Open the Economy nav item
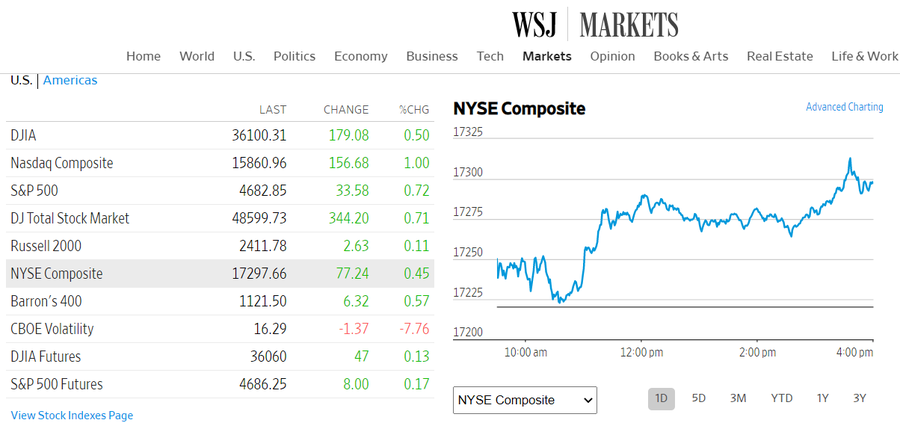The width and height of the screenshot is (900, 423). pos(361,56)
